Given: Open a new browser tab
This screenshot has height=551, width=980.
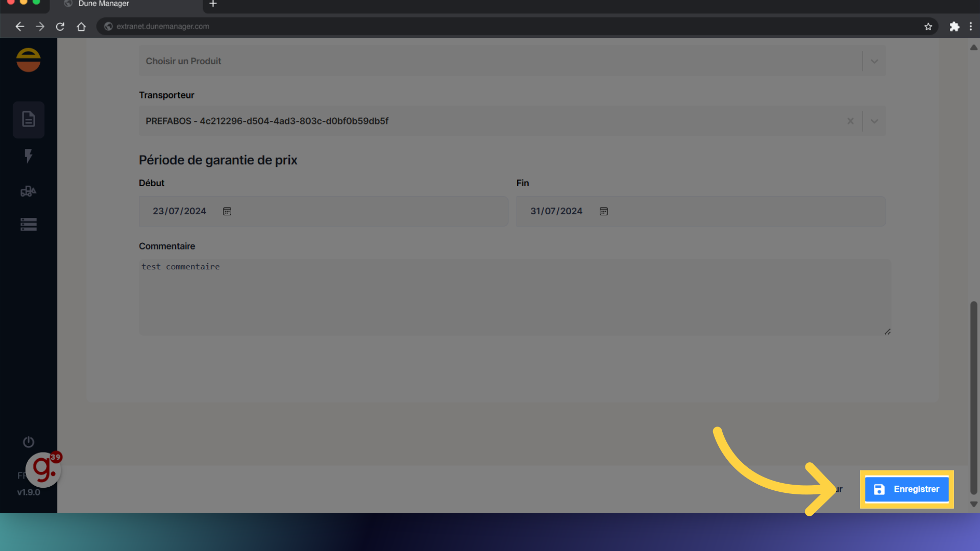Looking at the screenshot, I should (213, 4).
